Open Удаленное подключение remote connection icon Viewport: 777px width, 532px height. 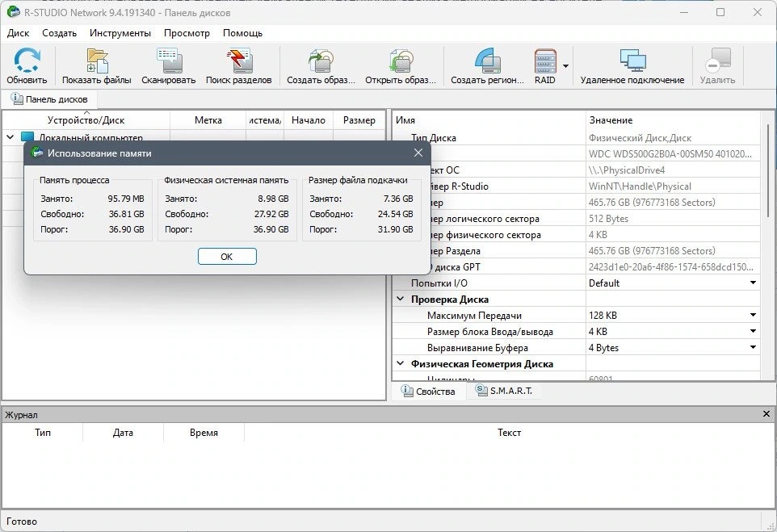tap(632, 61)
